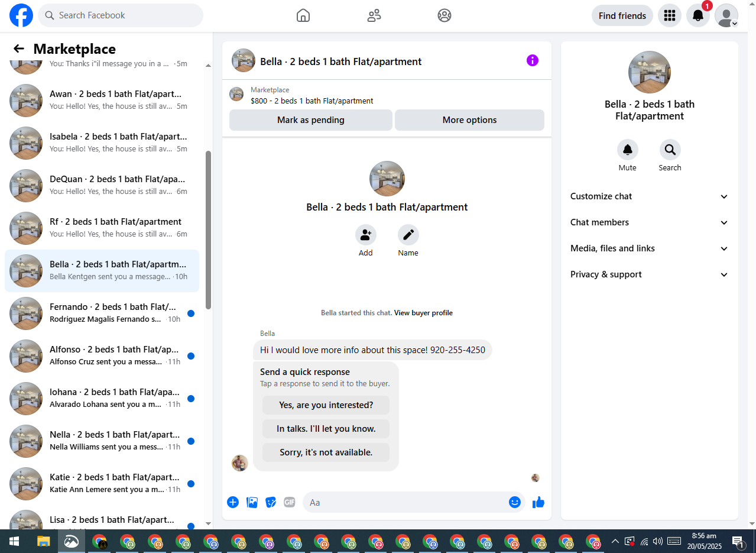The height and width of the screenshot is (553, 756).
Task: Open More options button
Action: [469, 120]
